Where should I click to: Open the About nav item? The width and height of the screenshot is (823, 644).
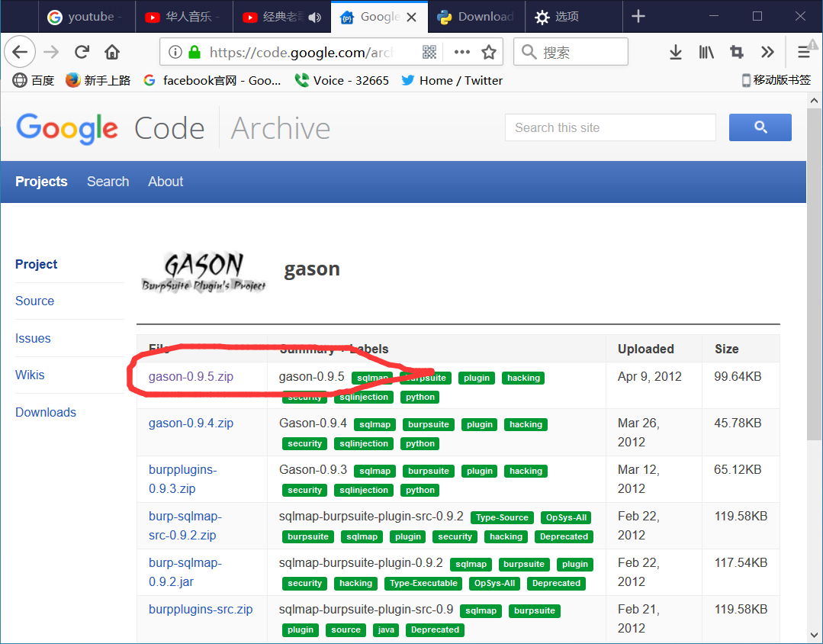[x=166, y=182]
